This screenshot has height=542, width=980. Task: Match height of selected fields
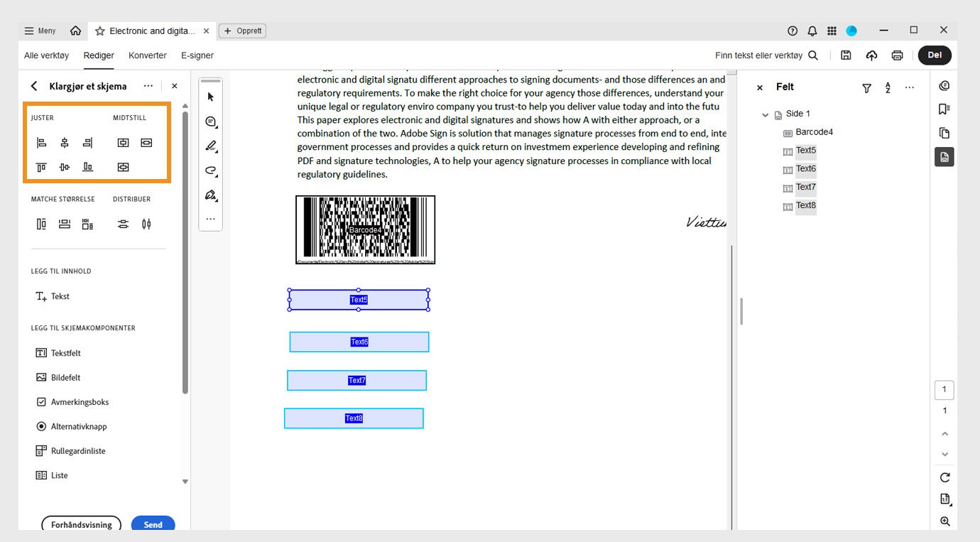(41, 224)
